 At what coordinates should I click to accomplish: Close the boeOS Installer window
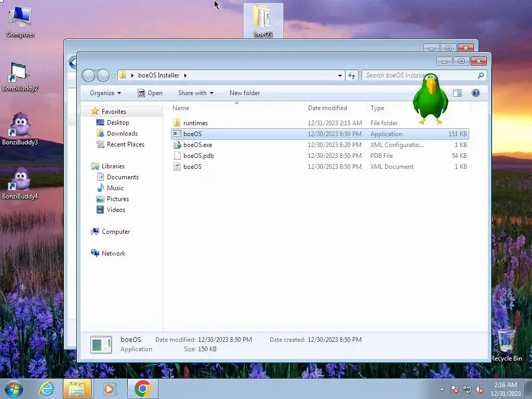pyautogui.click(x=478, y=61)
